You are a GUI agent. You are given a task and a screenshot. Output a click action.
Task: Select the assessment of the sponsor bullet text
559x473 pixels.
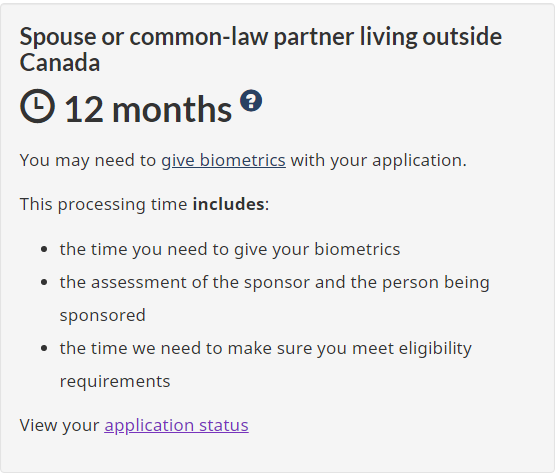pos(275,299)
